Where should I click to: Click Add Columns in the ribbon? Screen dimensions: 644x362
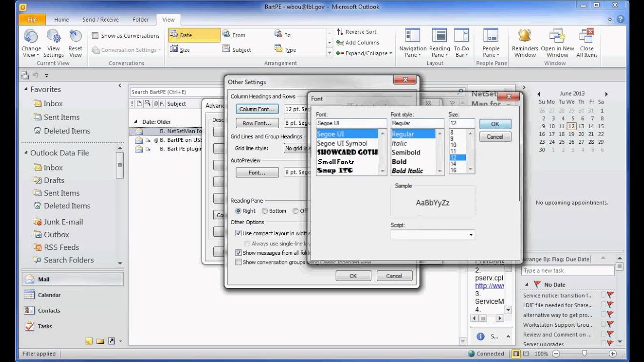[x=358, y=43]
